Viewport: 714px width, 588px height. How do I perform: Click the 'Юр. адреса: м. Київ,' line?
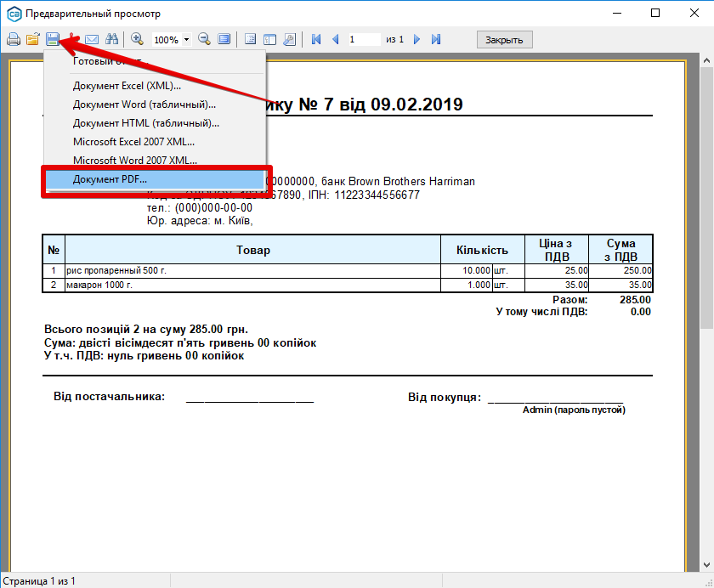pos(200,221)
